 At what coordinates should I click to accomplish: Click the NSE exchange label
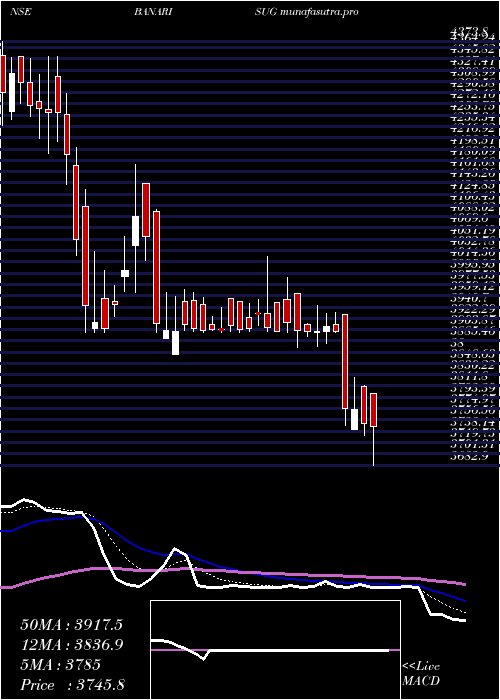(x=21, y=12)
